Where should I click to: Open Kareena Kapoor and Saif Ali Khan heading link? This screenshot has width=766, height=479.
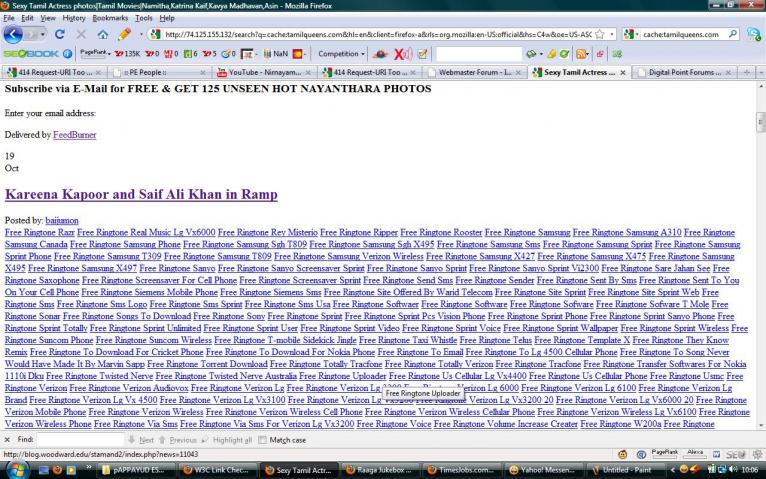pos(141,194)
